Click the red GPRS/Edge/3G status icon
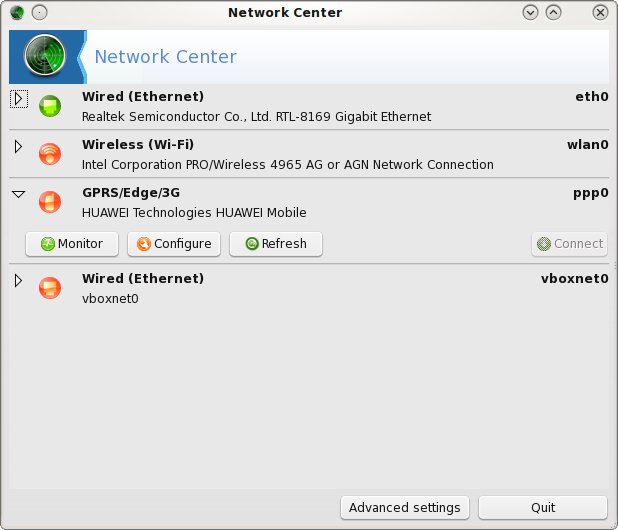618x530 pixels. [50, 202]
